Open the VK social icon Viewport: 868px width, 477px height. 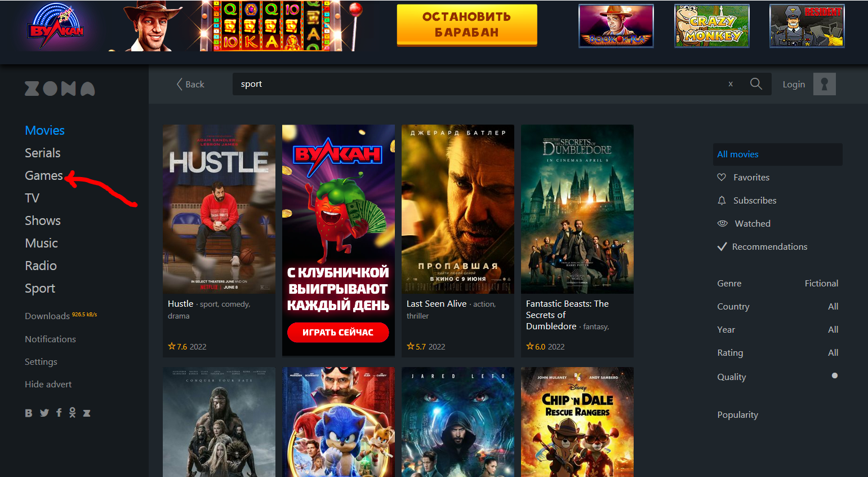29,413
